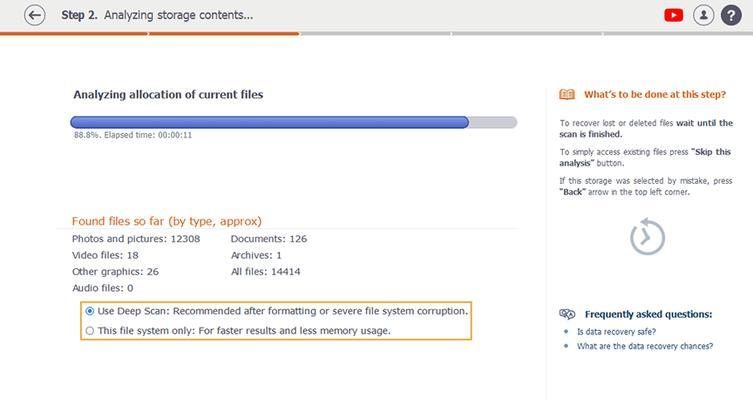This screenshot has width=753, height=400.
Task: Open 'Is data recovery safe?' link
Action: click(x=616, y=332)
